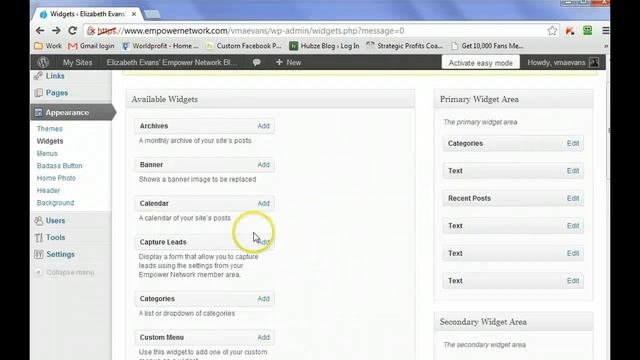
Task: Click Collapse menu in sidebar
Action: point(70,272)
